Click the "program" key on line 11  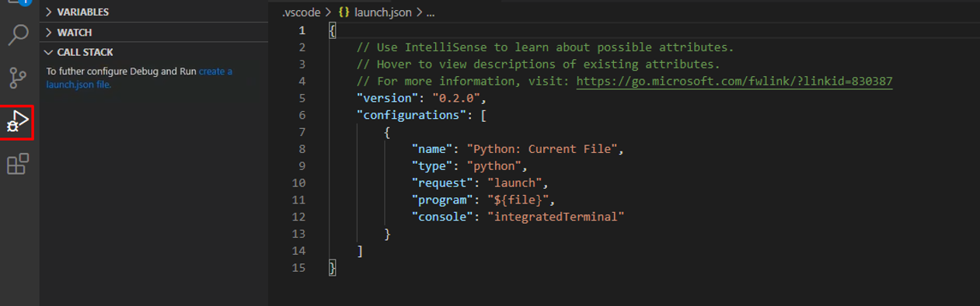[443, 200]
